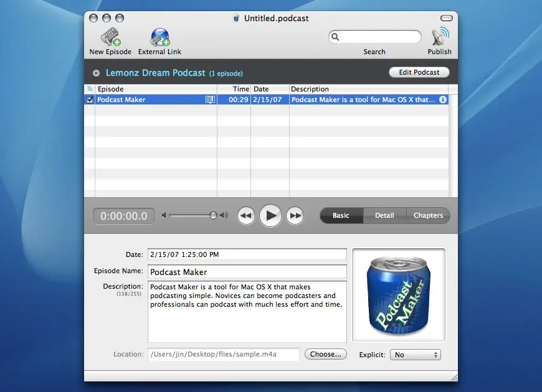Click the volume slider knob
This screenshot has height=392, width=542.
213,215
